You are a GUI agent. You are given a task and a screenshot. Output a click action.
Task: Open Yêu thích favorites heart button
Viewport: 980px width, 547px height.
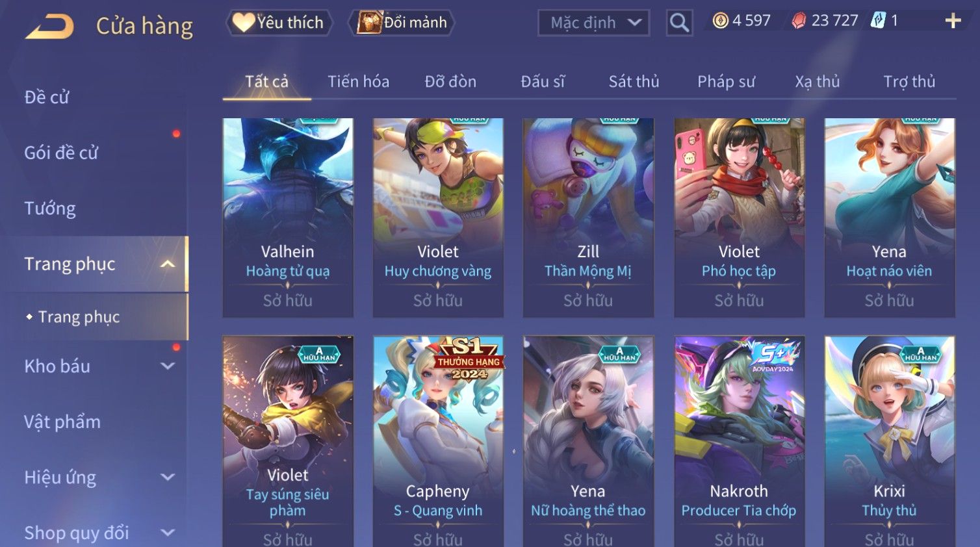(279, 23)
